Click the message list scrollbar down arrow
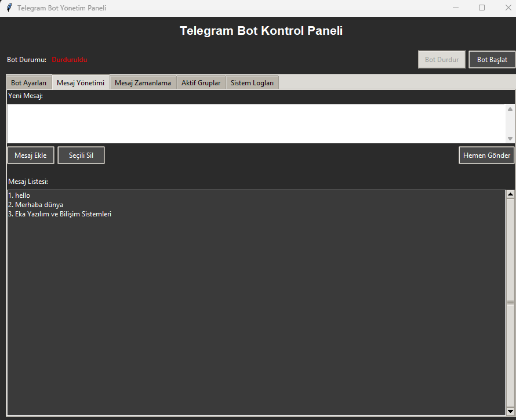 [510, 411]
